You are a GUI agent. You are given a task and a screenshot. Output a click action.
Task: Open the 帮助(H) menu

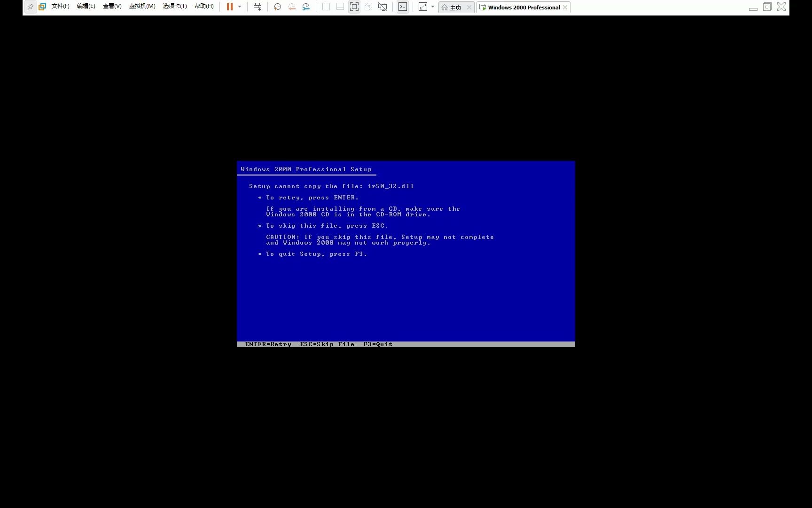tap(203, 6)
